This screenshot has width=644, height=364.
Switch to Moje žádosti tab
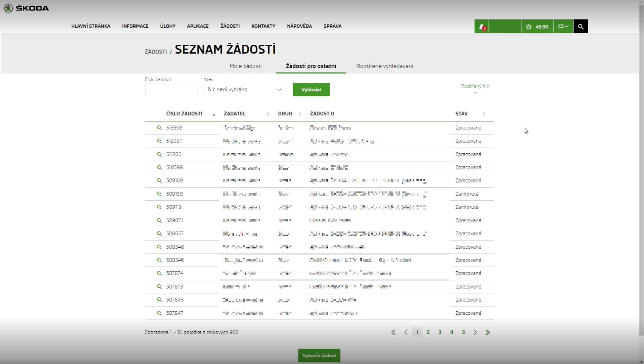click(x=245, y=66)
